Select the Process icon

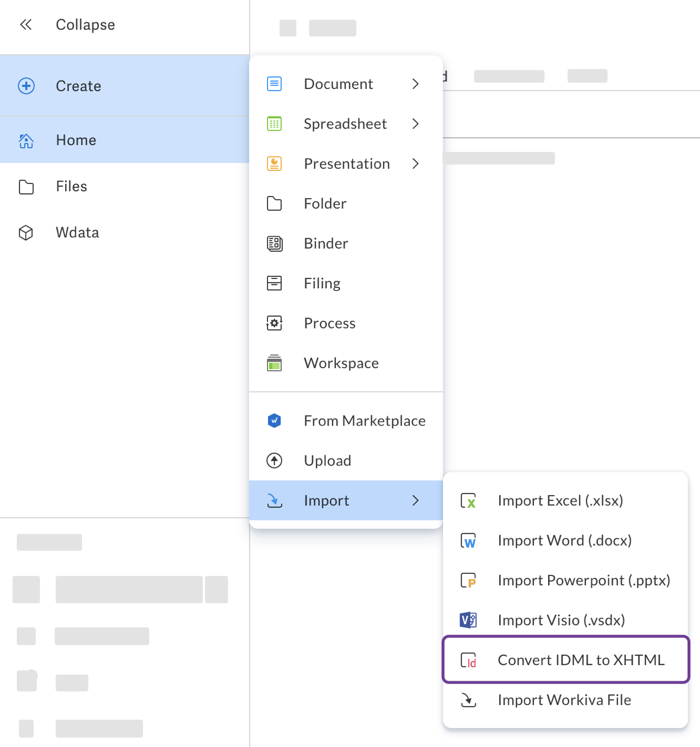pyautogui.click(x=275, y=323)
